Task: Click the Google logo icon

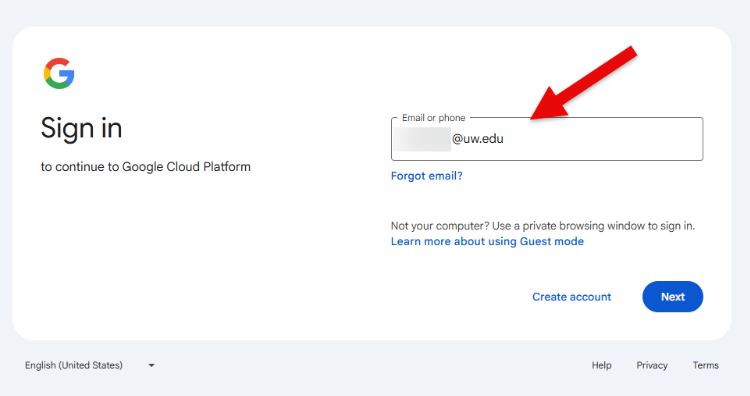Action: pos(59,73)
